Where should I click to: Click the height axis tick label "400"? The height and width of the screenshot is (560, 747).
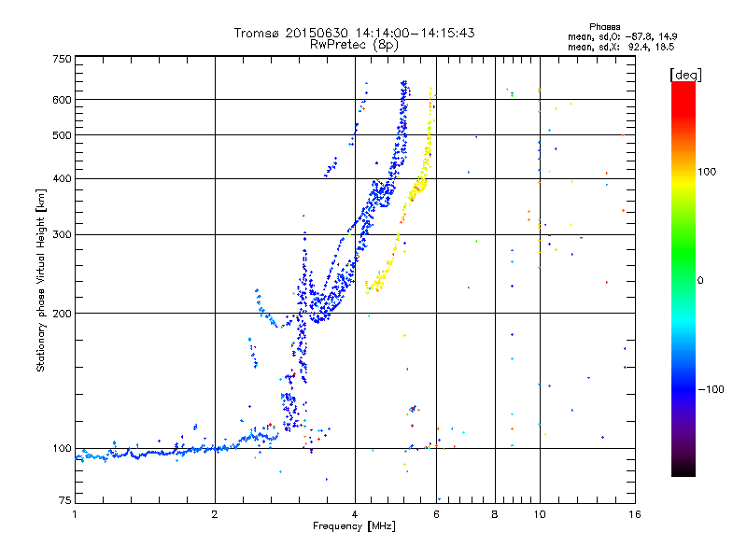[62, 179]
